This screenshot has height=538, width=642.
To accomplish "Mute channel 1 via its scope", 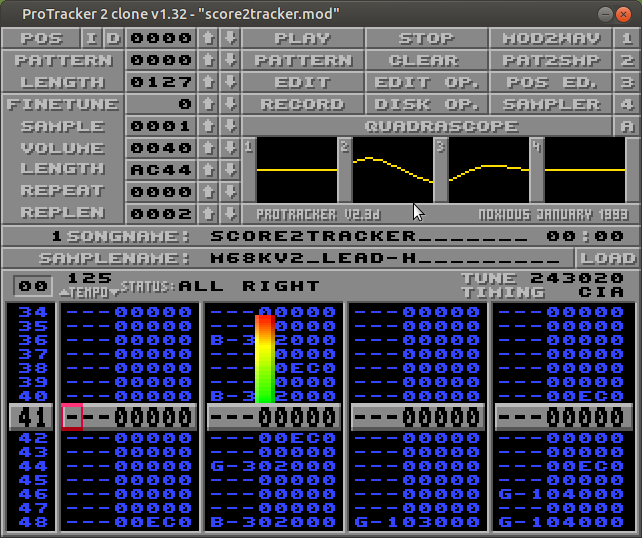I will coord(296,170).
